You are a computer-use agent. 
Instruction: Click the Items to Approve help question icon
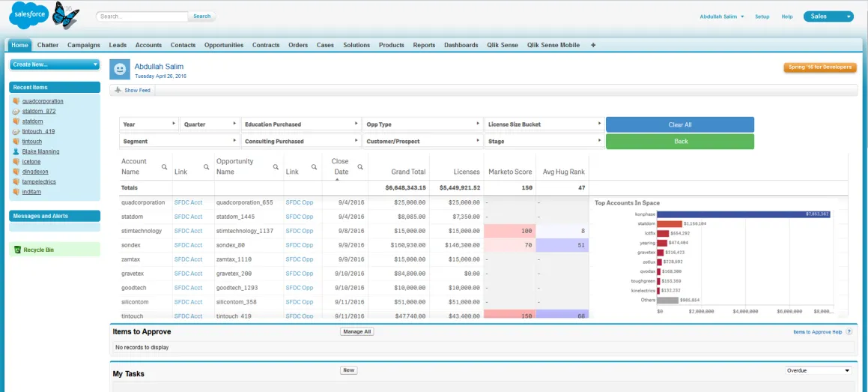(849, 331)
